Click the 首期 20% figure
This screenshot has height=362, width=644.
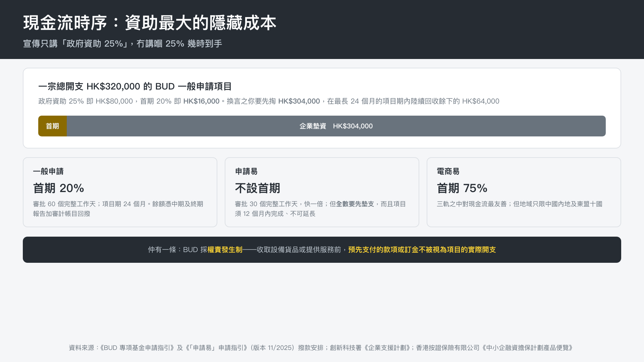[x=58, y=188]
